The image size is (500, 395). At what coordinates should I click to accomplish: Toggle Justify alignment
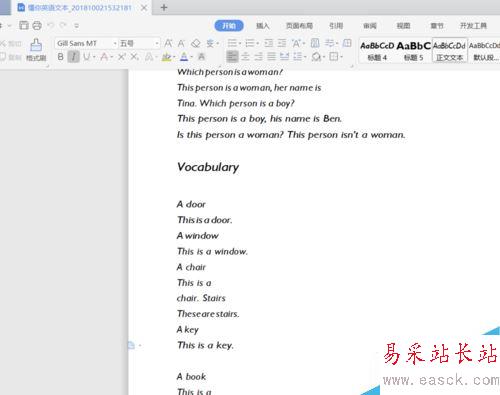271,57
